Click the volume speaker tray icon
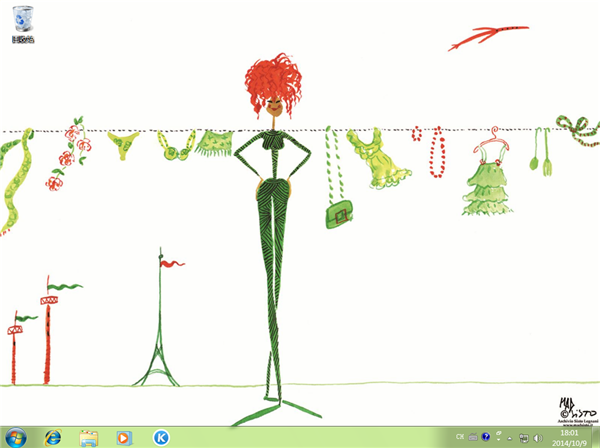This screenshot has width=600, height=448. (x=538, y=437)
